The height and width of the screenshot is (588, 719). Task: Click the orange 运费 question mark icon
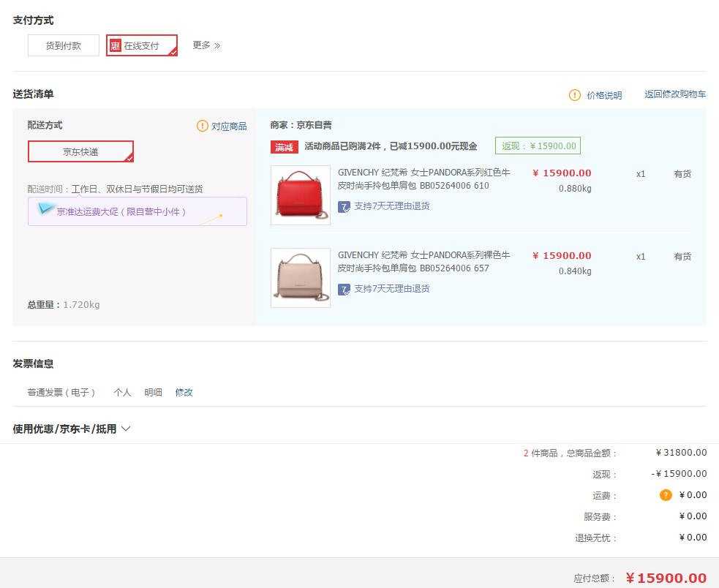pyautogui.click(x=666, y=495)
